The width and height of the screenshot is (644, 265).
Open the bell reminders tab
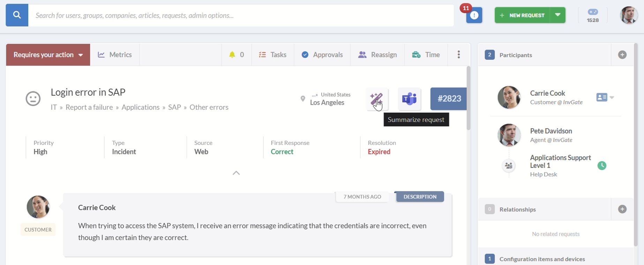click(x=237, y=55)
